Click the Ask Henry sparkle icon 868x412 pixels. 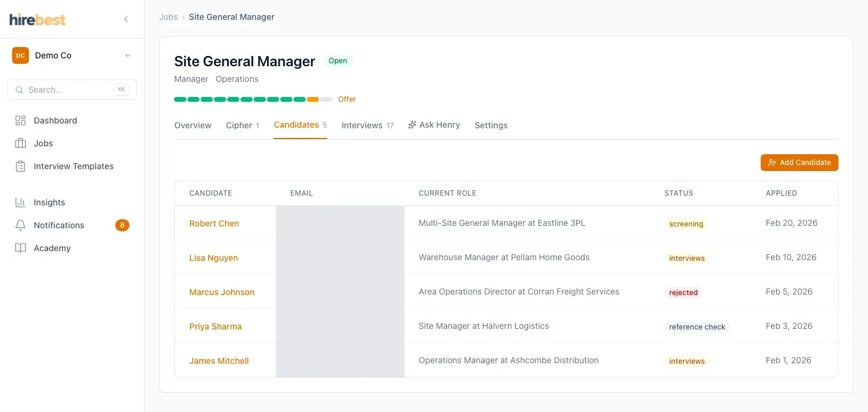click(x=412, y=125)
